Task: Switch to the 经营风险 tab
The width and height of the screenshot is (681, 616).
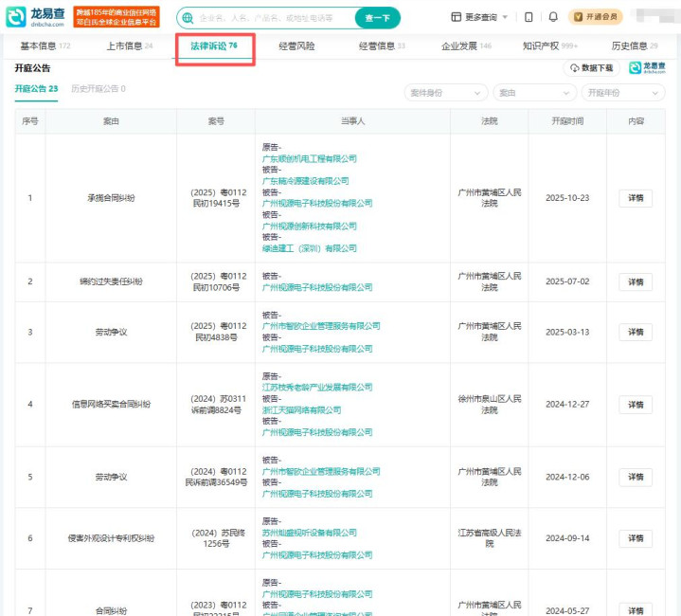Action: (296, 46)
